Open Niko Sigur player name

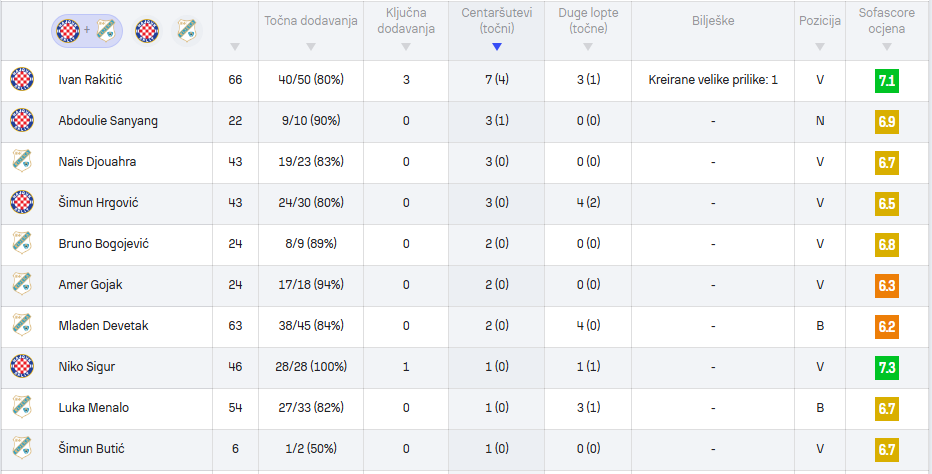tap(87, 367)
